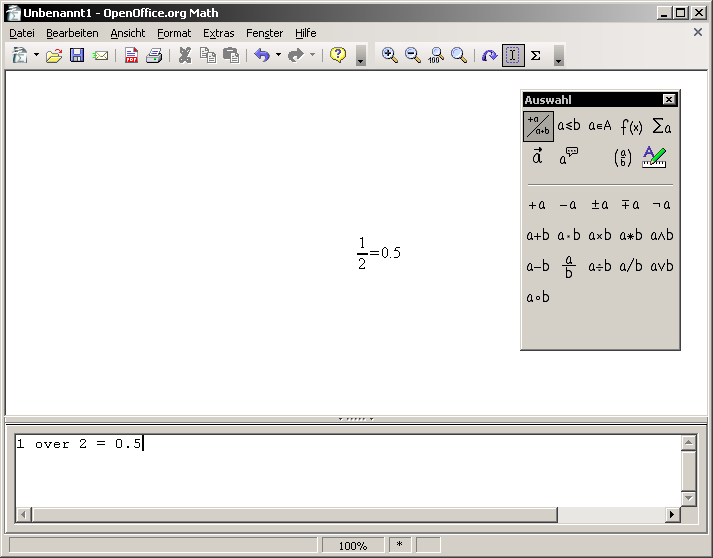Insert the plus-minus ±a operator
This screenshot has height=558, width=713.
point(600,205)
